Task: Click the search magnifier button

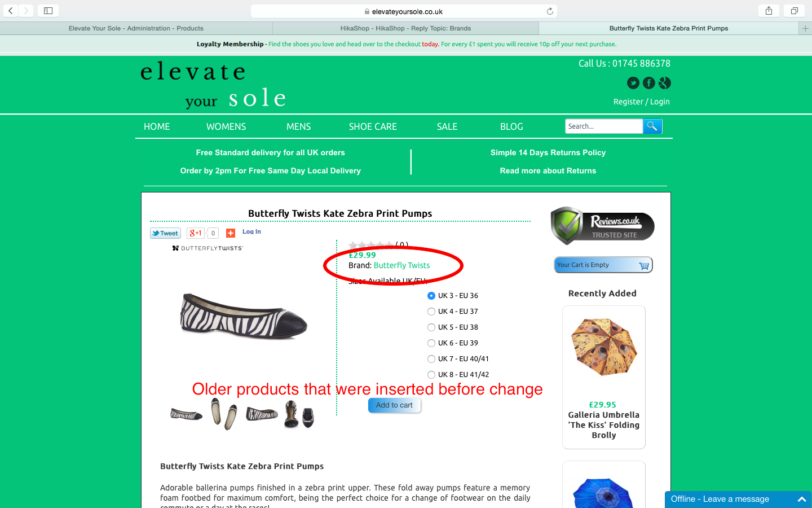Action: pyautogui.click(x=652, y=126)
